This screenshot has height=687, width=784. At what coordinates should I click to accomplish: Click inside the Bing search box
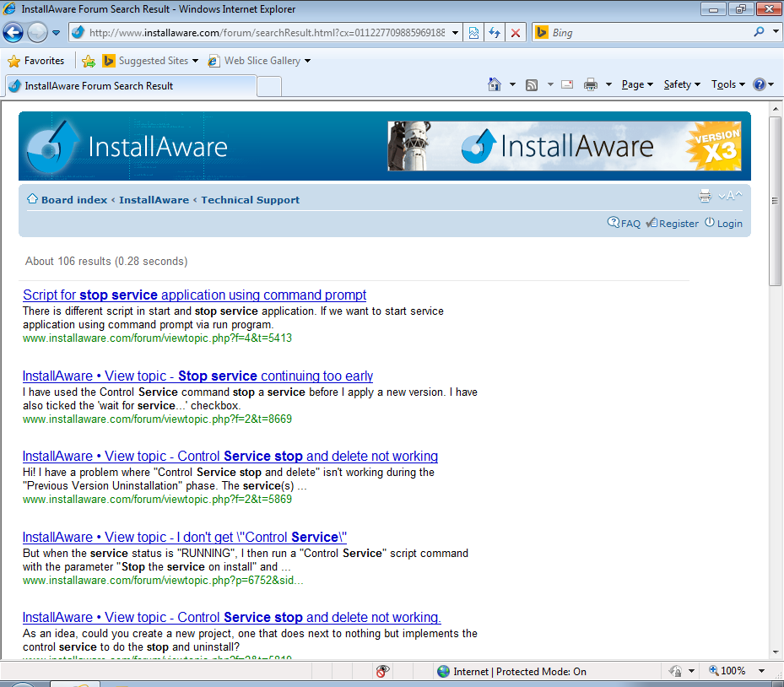coord(650,33)
